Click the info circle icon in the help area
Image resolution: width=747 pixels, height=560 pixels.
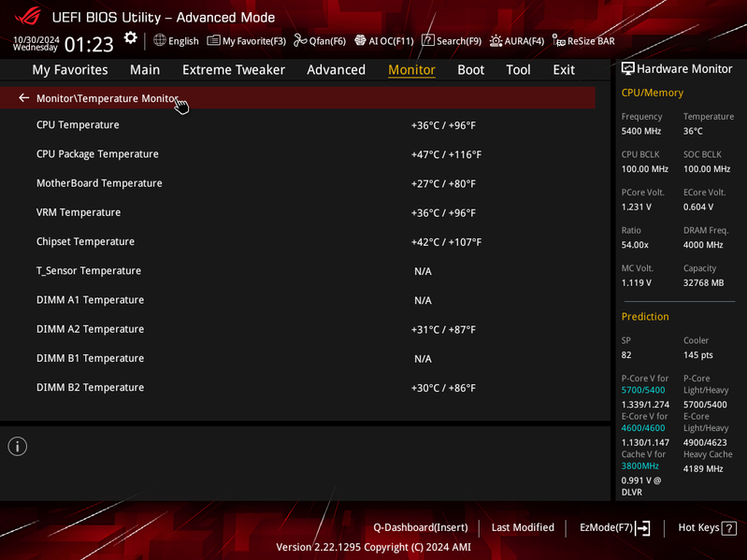point(18,446)
